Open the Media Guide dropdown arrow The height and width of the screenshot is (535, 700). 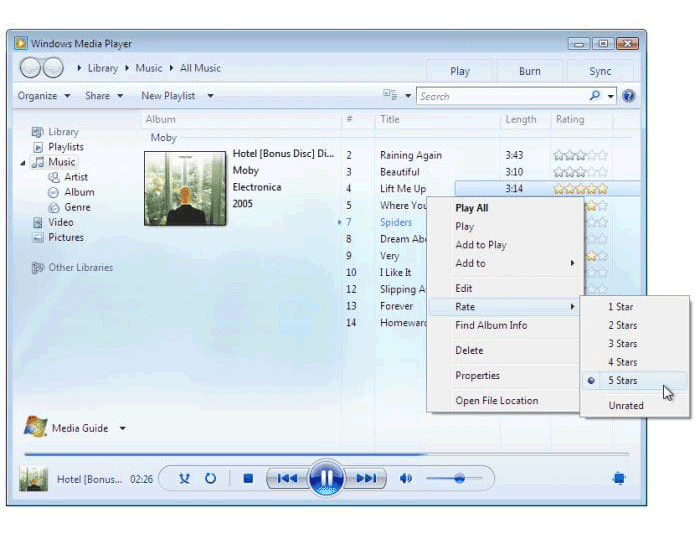122,428
